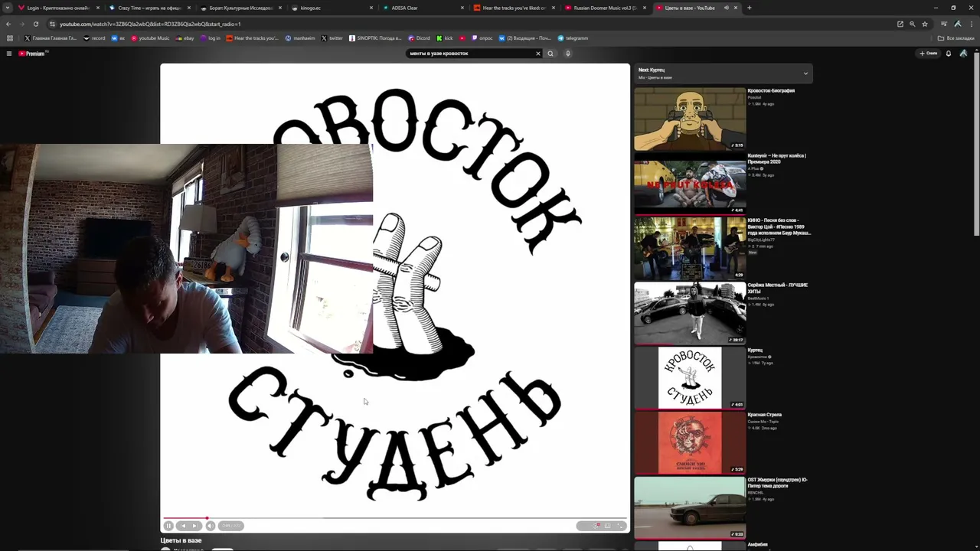Screen dimensions: 980x551
Task: Click the youtube.com address bar
Action: [x=490, y=24]
